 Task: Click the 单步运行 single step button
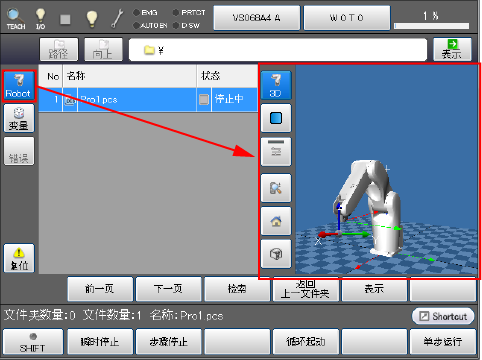443,342
